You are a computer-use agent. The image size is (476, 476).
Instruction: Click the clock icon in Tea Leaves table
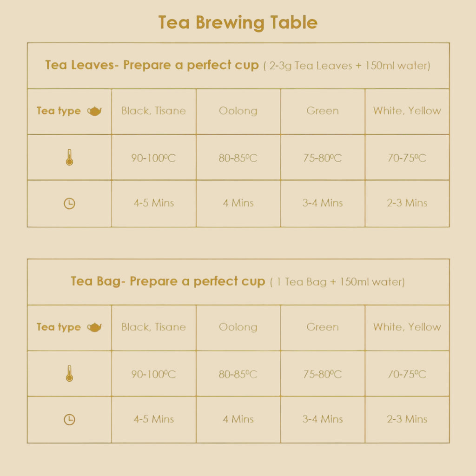[x=69, y=204]
